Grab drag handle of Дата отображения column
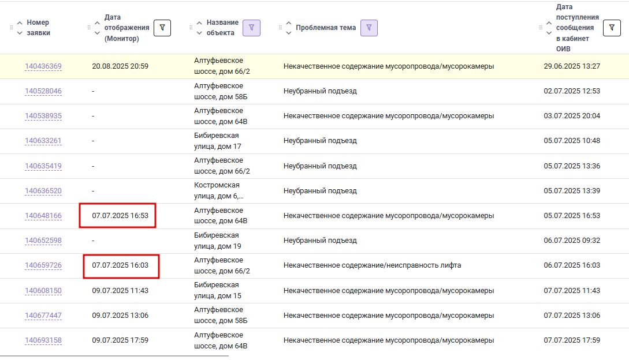 [89, 28]
